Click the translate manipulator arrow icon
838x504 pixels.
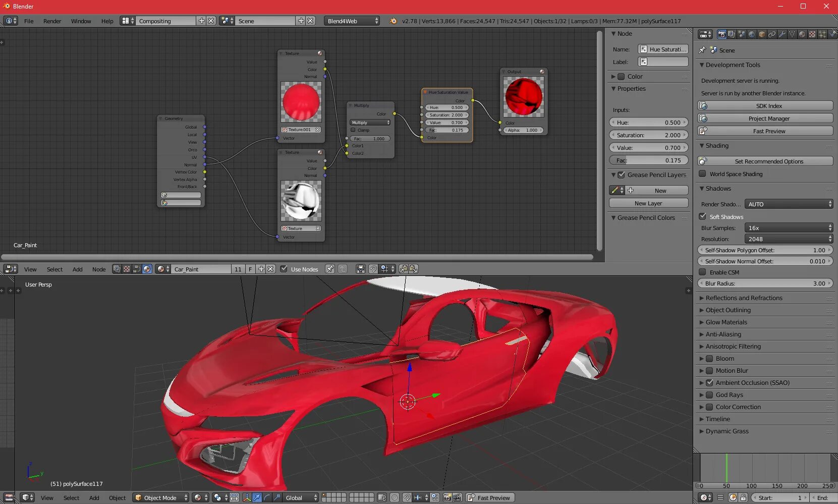click(257, 498)
